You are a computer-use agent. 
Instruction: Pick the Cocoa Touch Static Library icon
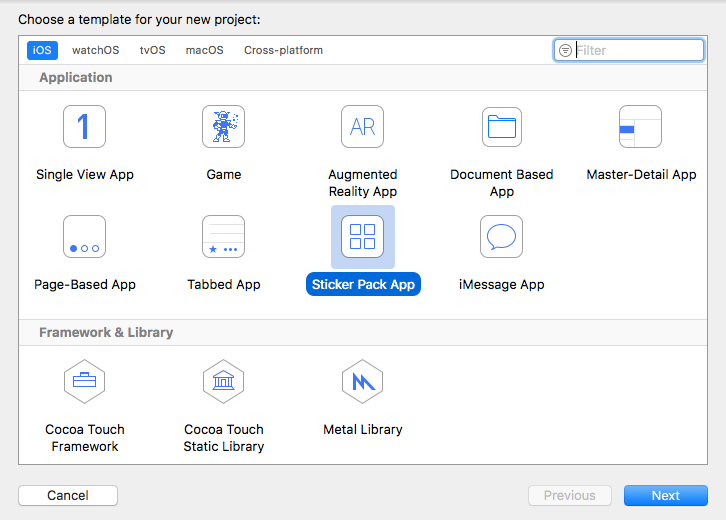[x=224, y=382]
